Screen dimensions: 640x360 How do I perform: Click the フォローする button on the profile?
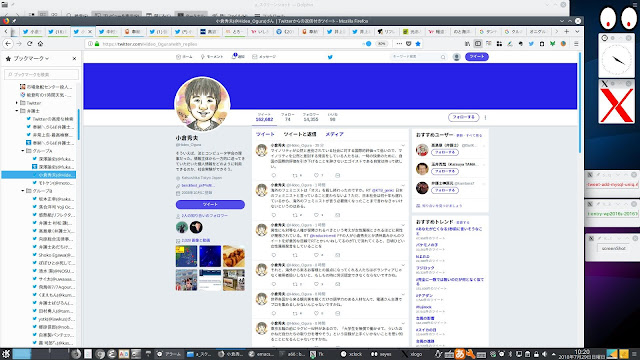pos(464,117)
